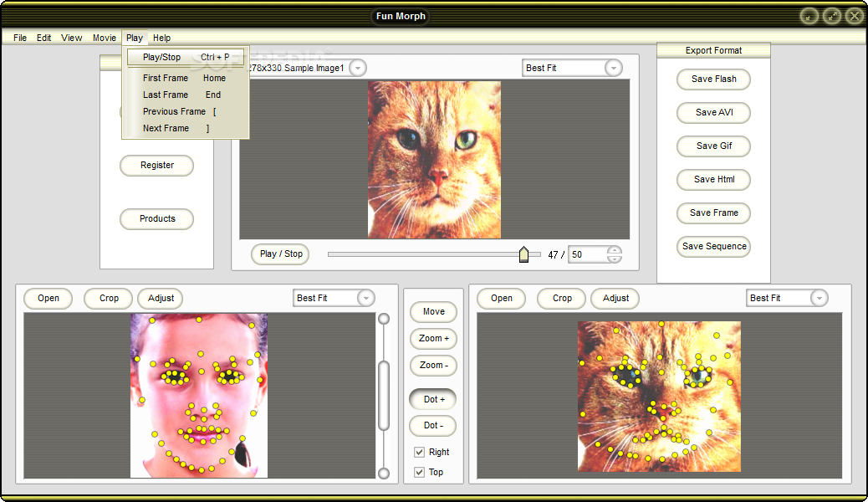This screenshot has height=502, width=868.
Task: Select the Dot + tool
Action: pyautogui.click(x=433, y=399)
